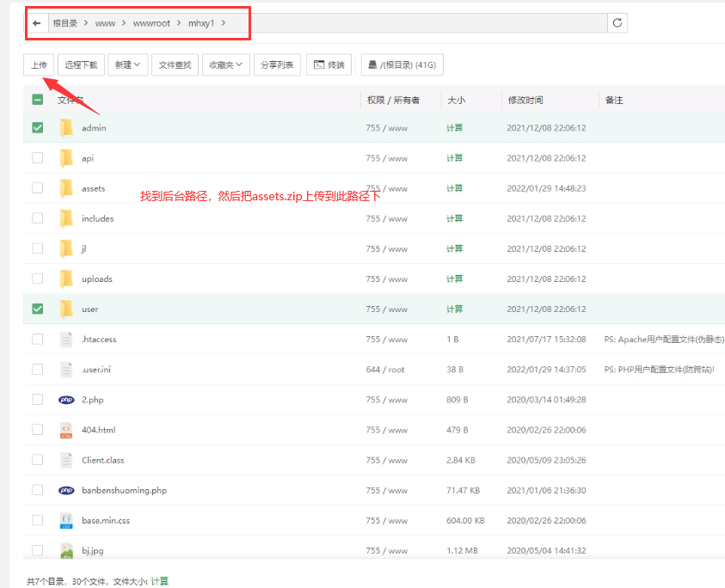The image size is (725, 588).
Task: Check the uploads folder checkbox
Action: (38, 279)
